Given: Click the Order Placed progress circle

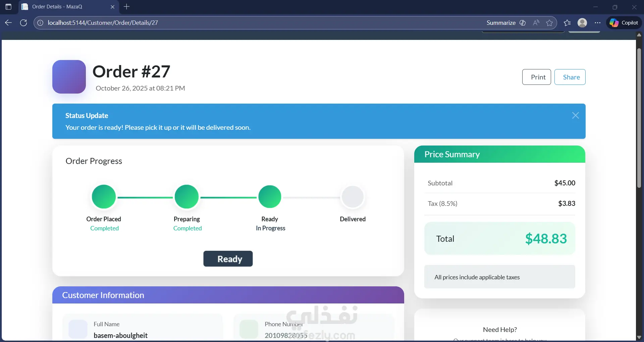Looking at the screenshot, I should point(104,197).
